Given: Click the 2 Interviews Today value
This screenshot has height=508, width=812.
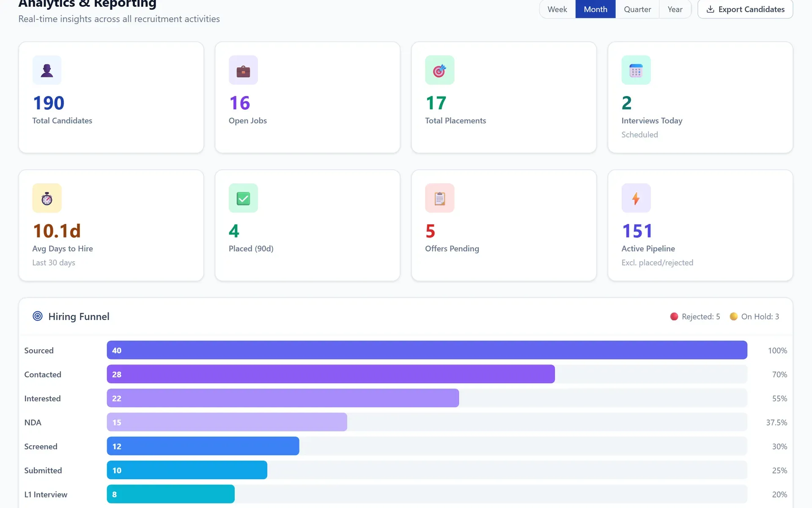Looking at the screenshot, I should (x=627, y=103).
